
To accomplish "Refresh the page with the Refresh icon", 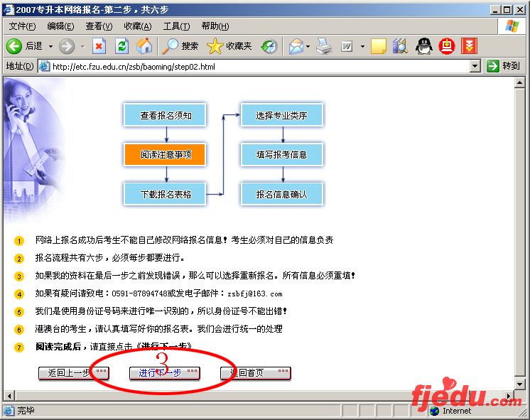I will coord(121,46).
